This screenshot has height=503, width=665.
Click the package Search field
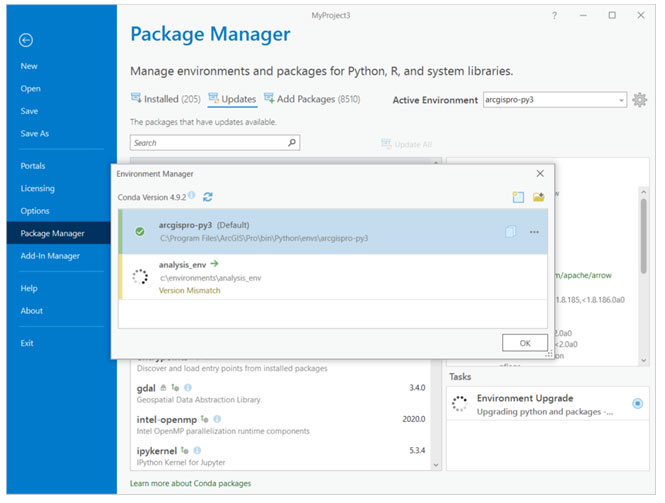point(208,143)
